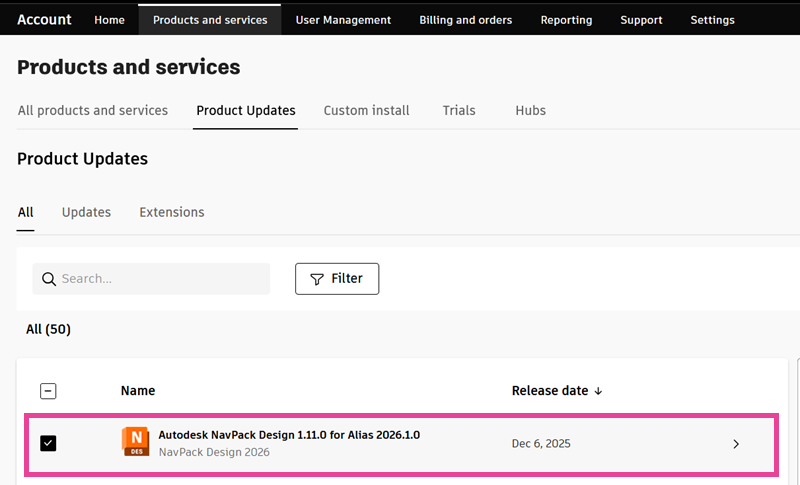Click Autodesk NavPack Design 1.11.0 for Alias title

(x=289, y=435)
